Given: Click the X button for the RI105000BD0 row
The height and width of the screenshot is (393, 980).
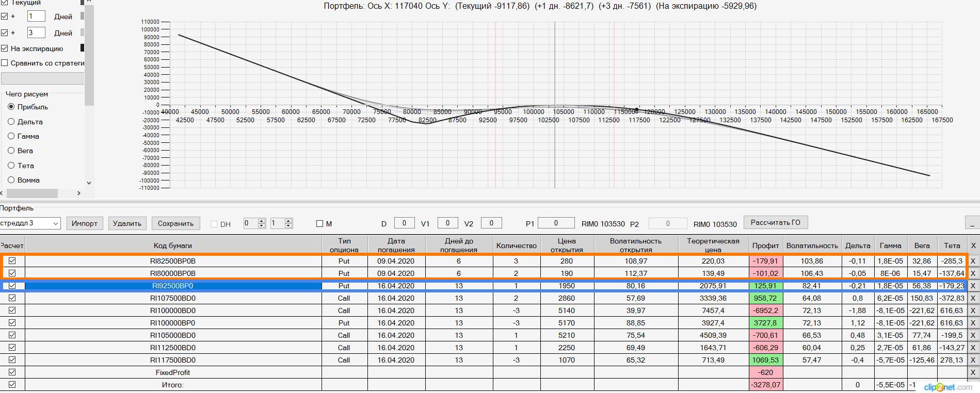Looking at the screenshot, I should tap(973, 335).
